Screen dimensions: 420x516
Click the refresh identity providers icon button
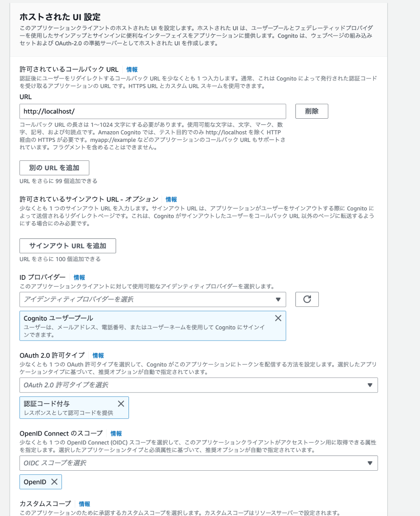pos(307,299)
